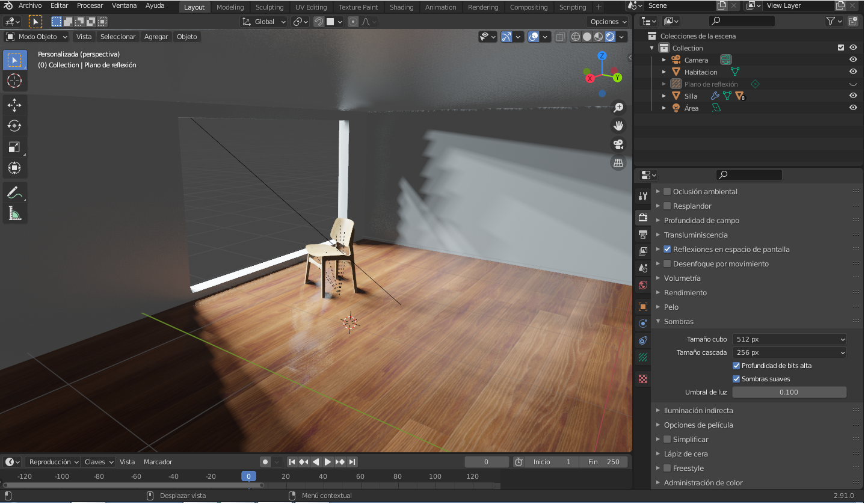Play the animation in timeline
Image resolution: width=865 pixels, height=504 pixels.
pyautogui.click(x=328, y=462)
